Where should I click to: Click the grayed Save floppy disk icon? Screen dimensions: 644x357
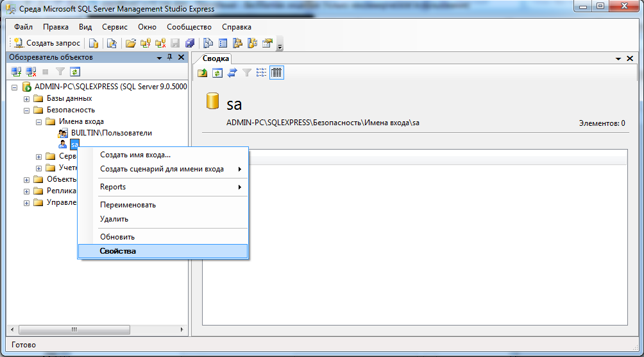(x=175, y=43)
